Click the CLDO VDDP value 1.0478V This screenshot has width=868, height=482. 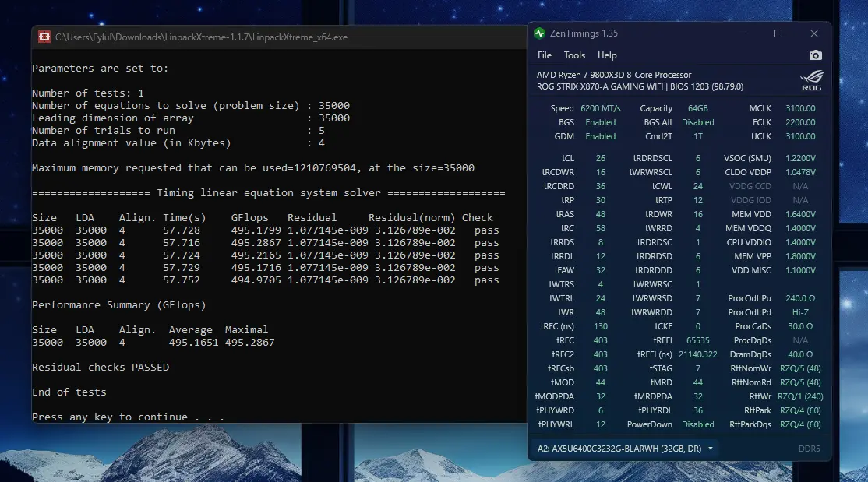click(x=800, y=172)
